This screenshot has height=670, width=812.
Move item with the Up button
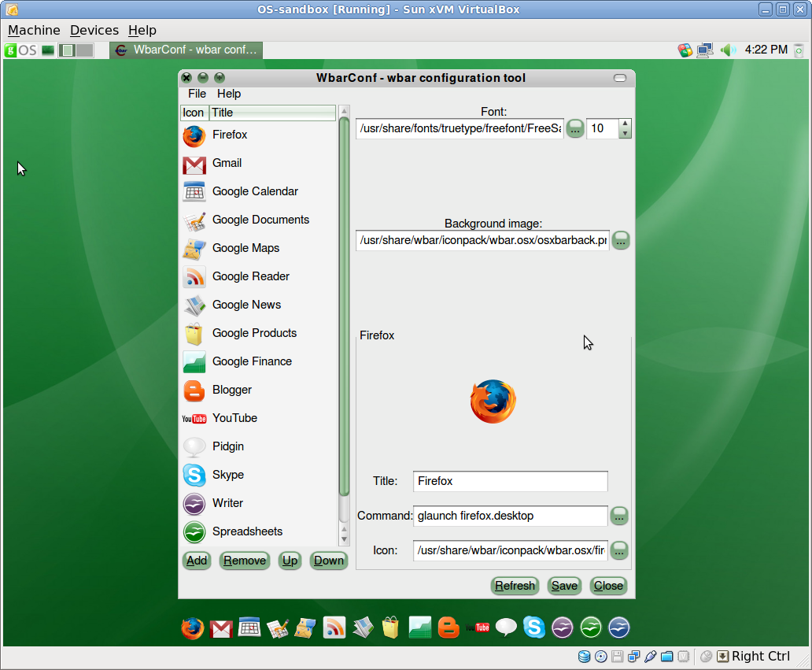pos(290,561)
